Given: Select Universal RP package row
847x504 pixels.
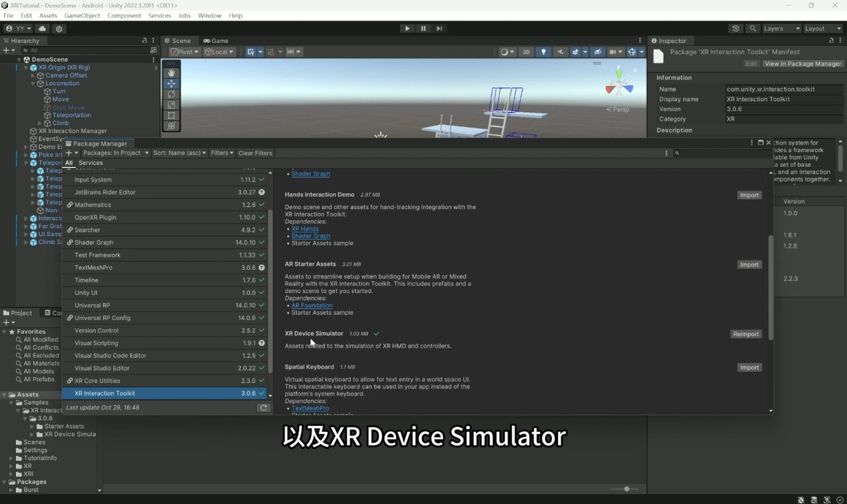Looking at the screenshot, I should pyautogui.click(x=165, y=306).
